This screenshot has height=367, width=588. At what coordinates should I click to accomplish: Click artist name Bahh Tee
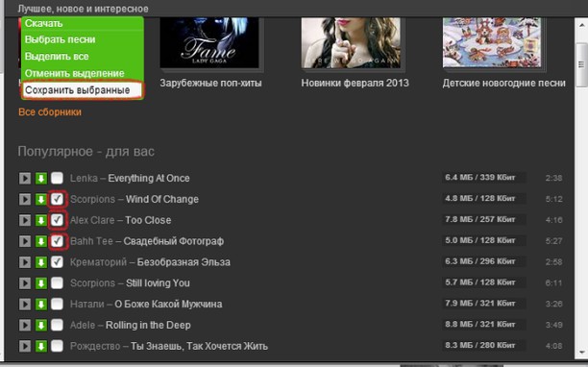[x=91, y=241]
